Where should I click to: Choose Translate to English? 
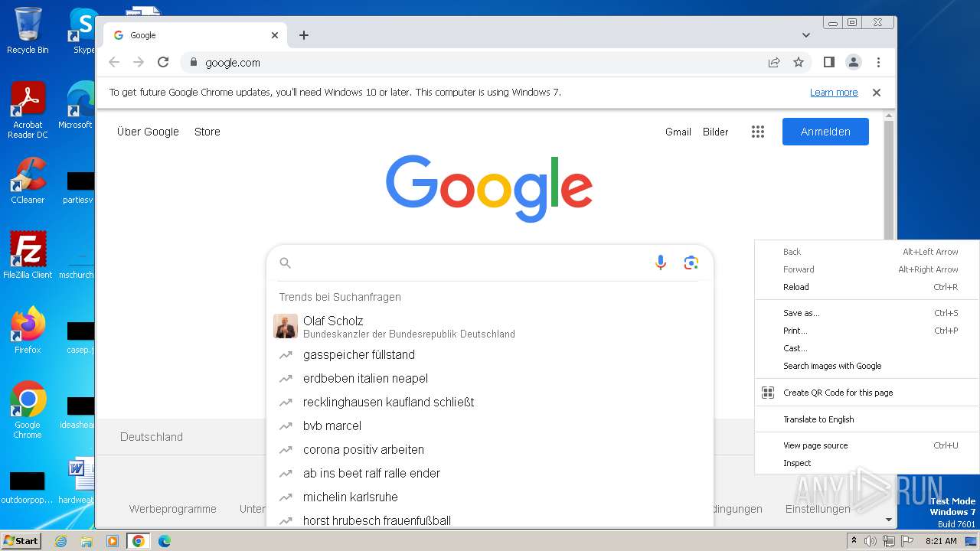tap(867, 419)
